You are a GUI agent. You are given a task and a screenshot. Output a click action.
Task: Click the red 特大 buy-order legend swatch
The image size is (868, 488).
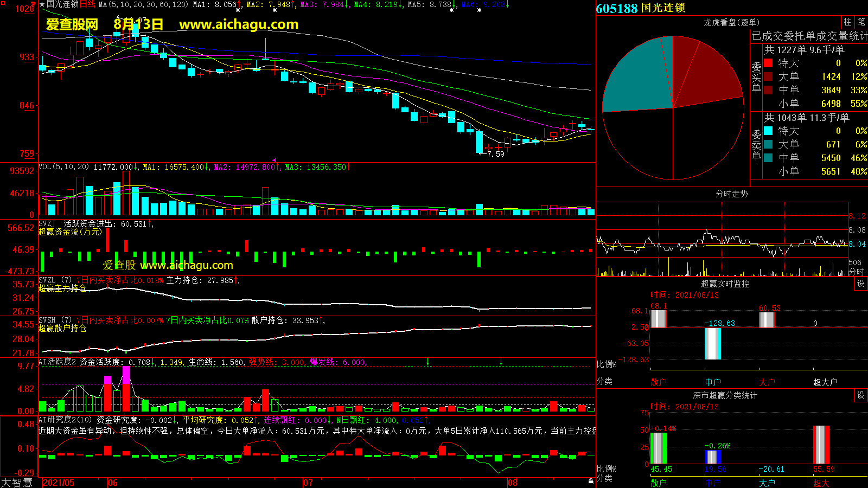coord(768,63)
